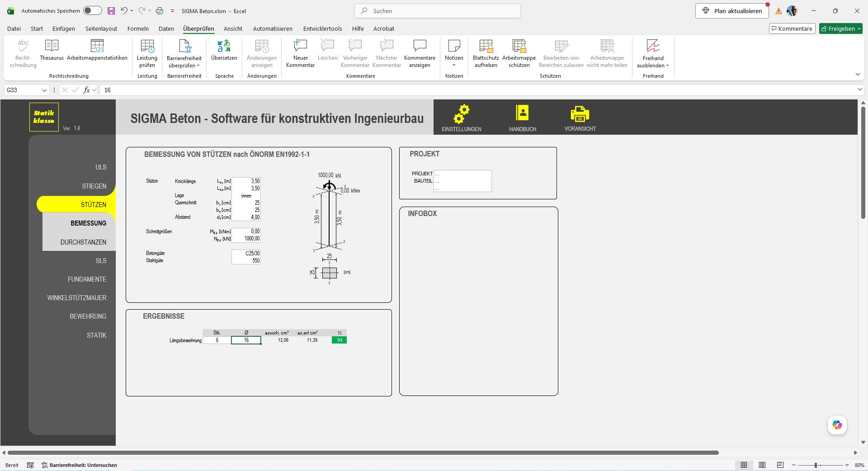The image size is (868, 471).
Task: Click the zoom out minus button
Action: (793, 465)
